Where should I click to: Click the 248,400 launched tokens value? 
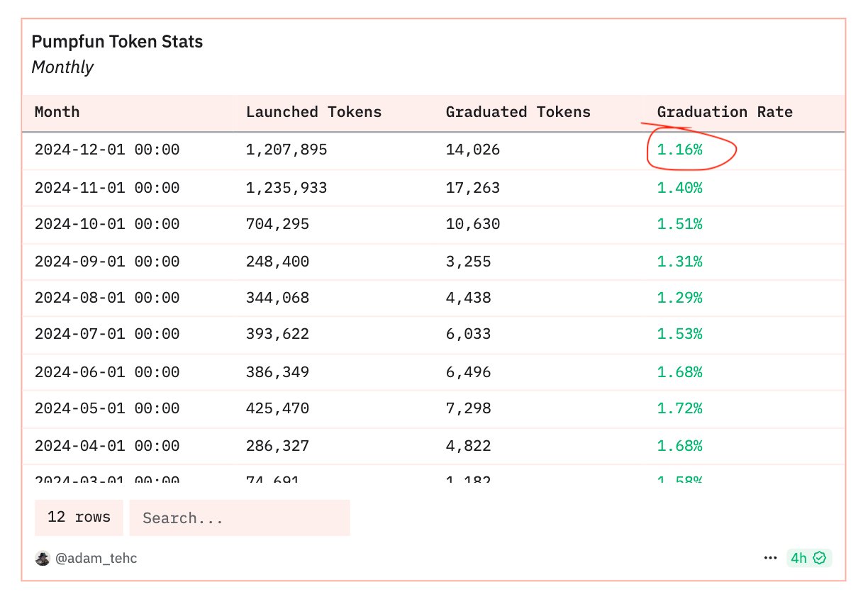tap(277, 262)
